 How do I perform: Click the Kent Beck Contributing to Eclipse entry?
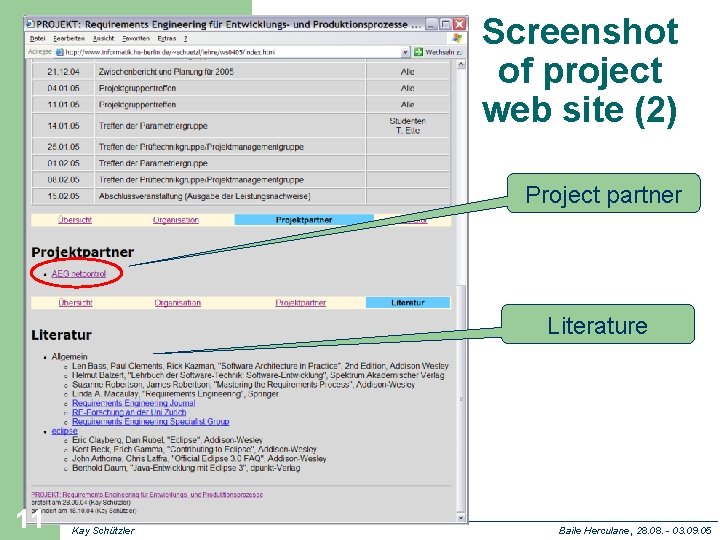coord(194,449)
